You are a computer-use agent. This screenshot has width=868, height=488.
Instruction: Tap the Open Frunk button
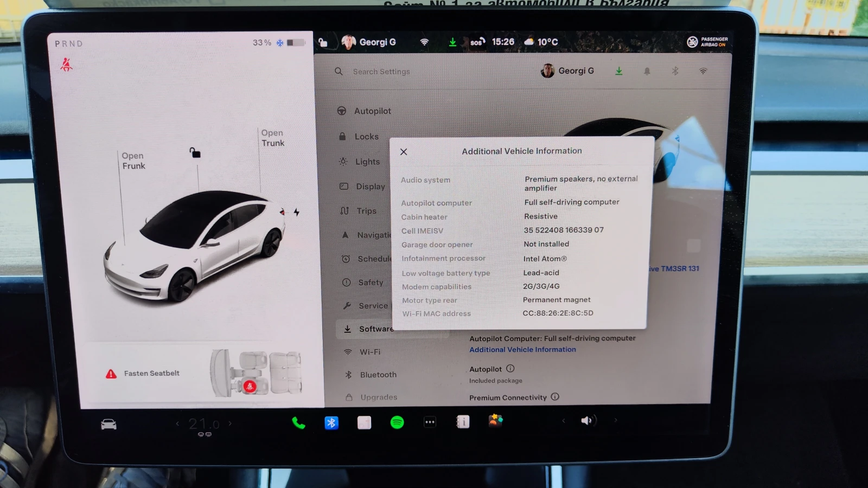tap(133, 160)
